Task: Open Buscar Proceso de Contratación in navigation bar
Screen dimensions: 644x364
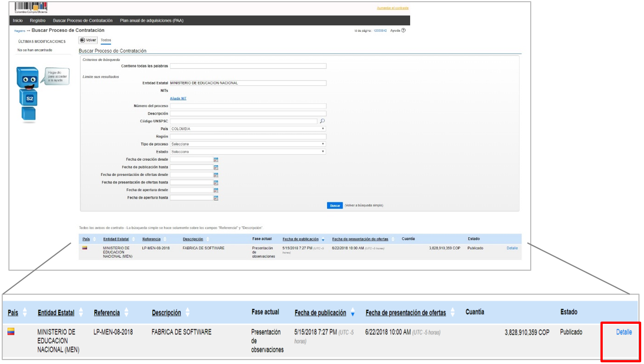Action: (x=83, y=21)
